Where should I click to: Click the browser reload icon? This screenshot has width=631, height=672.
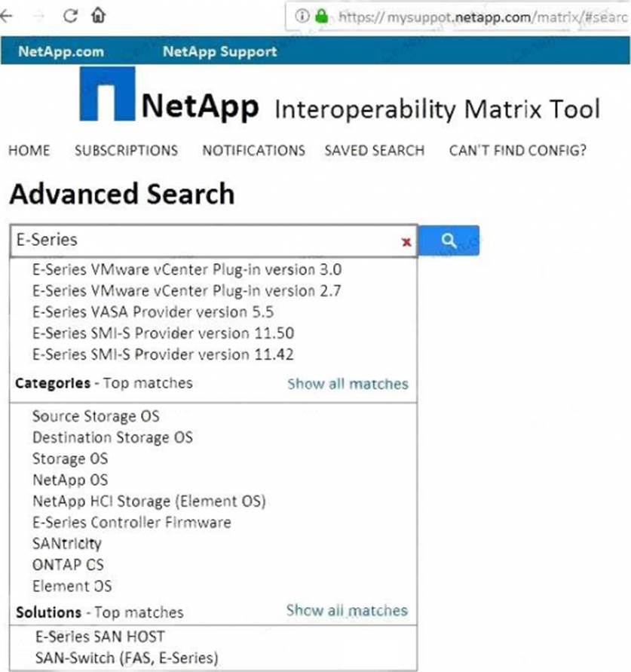coord(70,16)
